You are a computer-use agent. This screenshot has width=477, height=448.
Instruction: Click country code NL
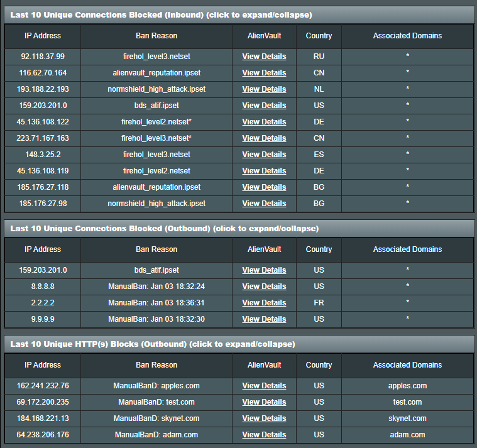point(319,89)
